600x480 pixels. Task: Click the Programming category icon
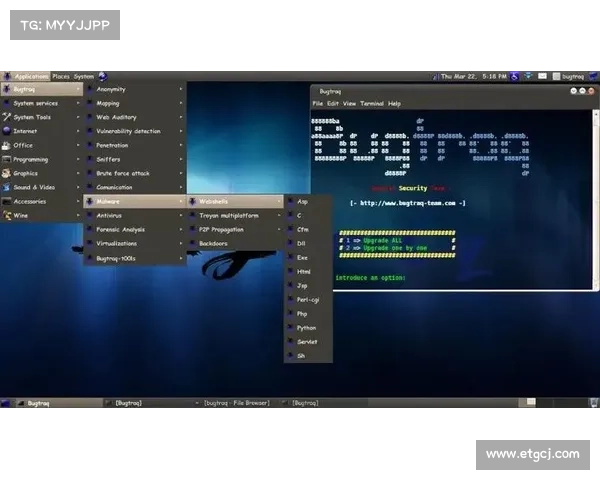[x=7, y=159]
